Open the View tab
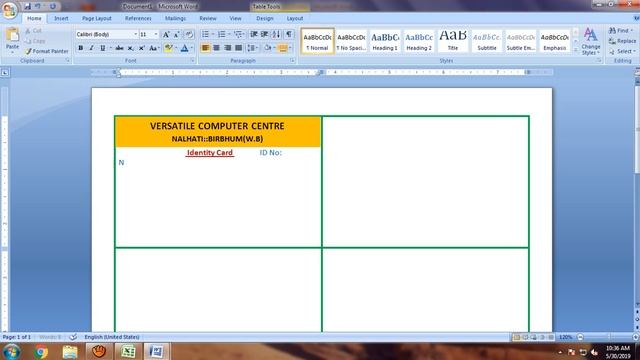This screenshot has width=640, height=360. pos(236,18)
